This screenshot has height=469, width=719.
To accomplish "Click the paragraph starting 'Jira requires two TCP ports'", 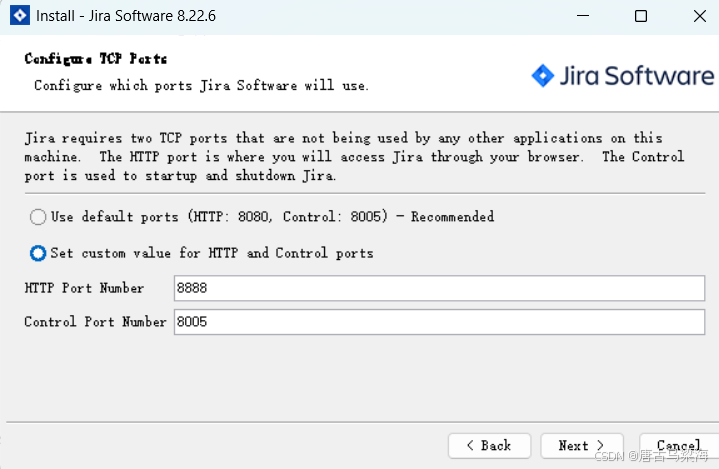I will 354,157.
